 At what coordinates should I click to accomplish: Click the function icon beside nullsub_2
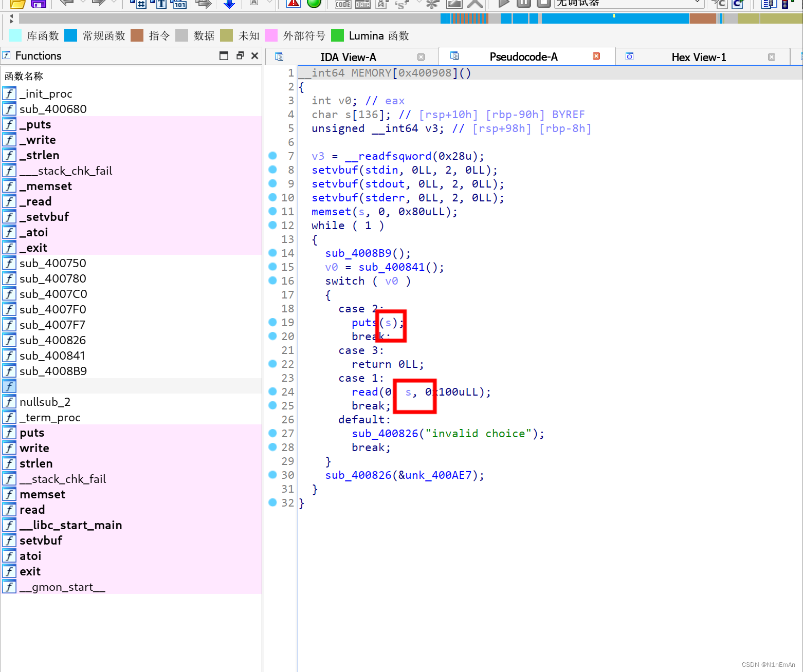coord(9,402)
